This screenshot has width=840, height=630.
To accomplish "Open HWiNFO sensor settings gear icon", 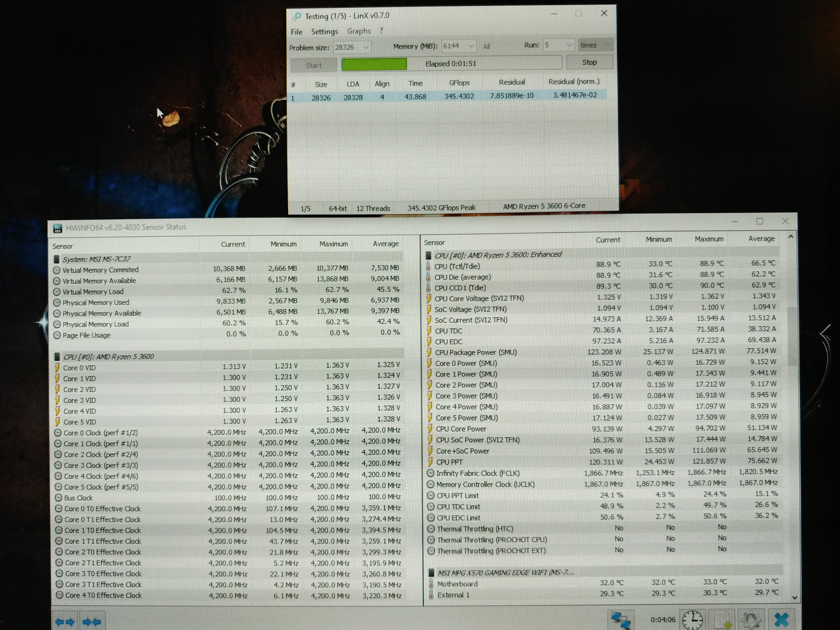I will tap(751, 620).
